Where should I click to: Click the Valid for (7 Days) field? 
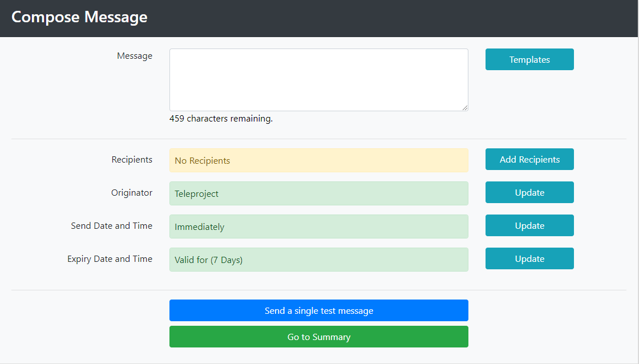click(319, 259)
